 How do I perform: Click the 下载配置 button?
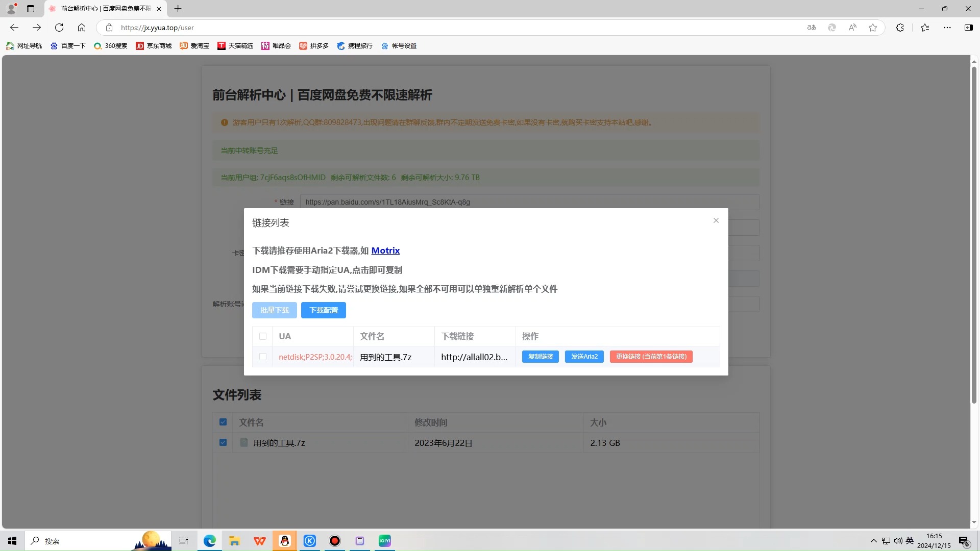324,310
